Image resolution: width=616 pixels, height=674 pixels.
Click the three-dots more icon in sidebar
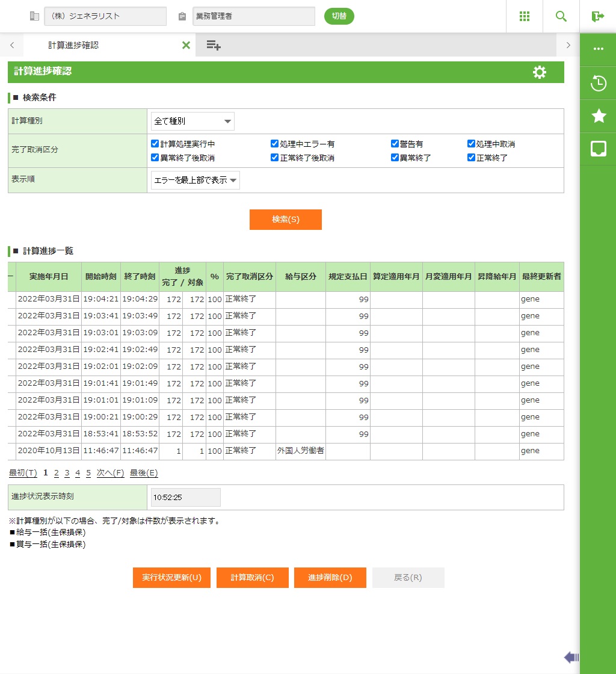598,49
